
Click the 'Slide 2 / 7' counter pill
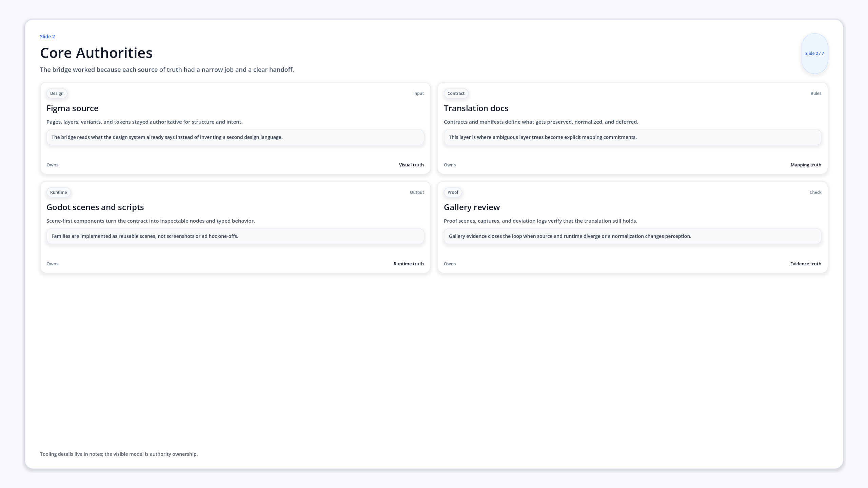[814, 54]
